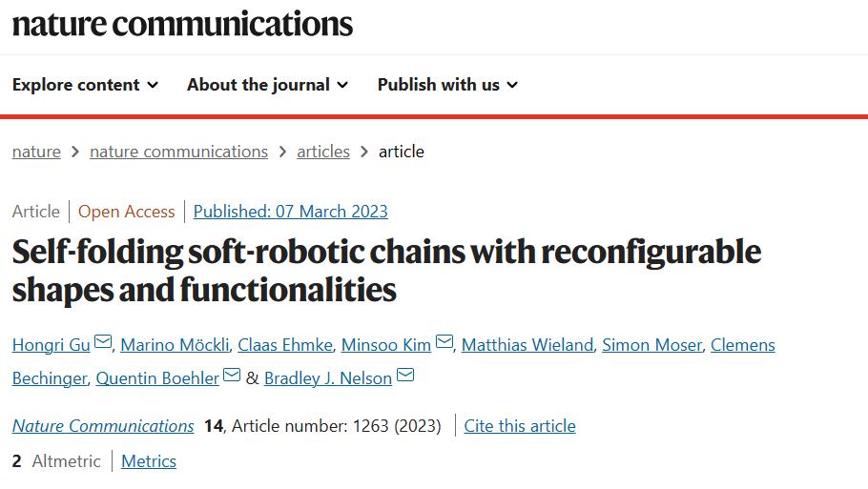This screenshot has height=489, width=868.
Task: Navigate to the articles breadcrumb
Action: pos(323,152)
